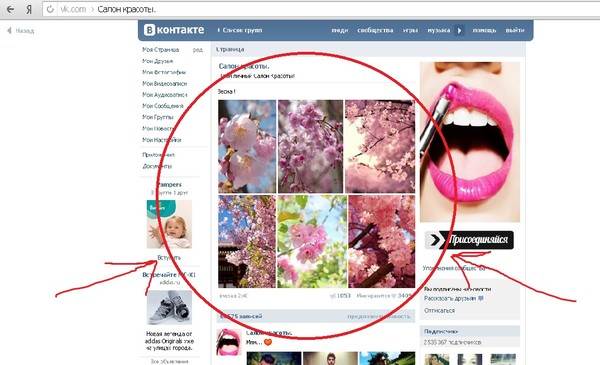Open Мои Сообщения in sidebar
Viewport: 600px width, 365px height.
163,106
